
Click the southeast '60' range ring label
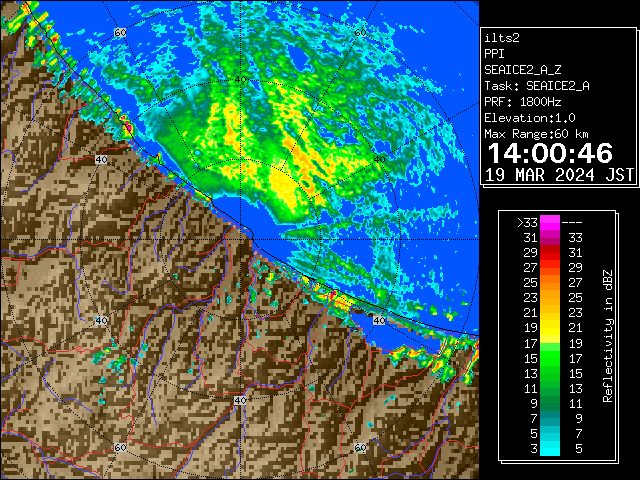[x=360, y=448]
